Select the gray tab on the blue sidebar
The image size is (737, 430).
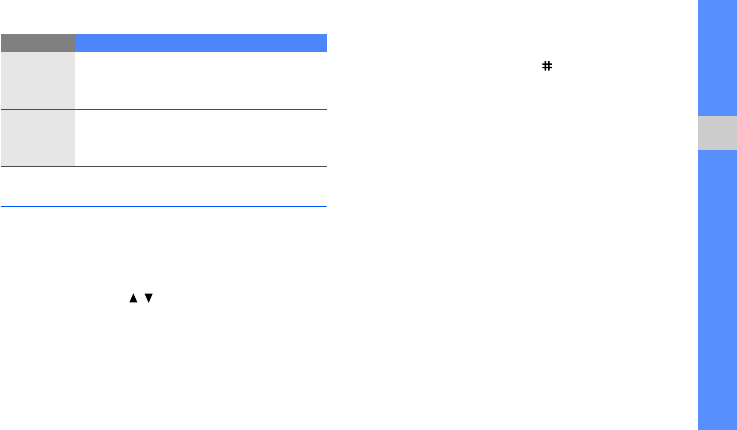click(x=717, y=133)
